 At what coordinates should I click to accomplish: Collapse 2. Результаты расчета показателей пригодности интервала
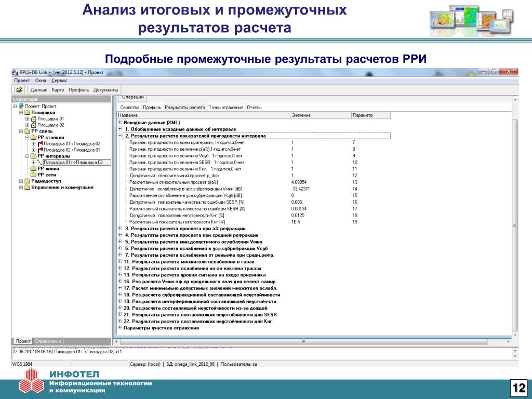120,136
